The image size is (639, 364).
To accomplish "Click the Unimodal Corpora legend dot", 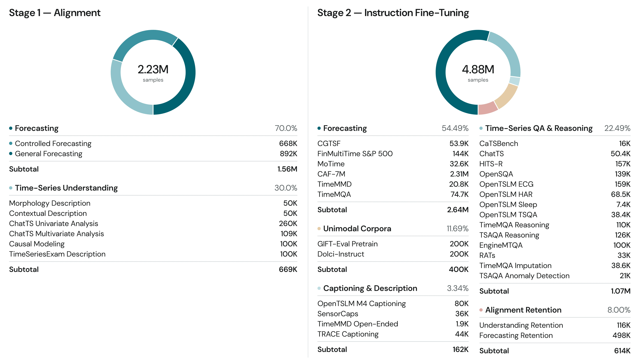I will point(319,229).
